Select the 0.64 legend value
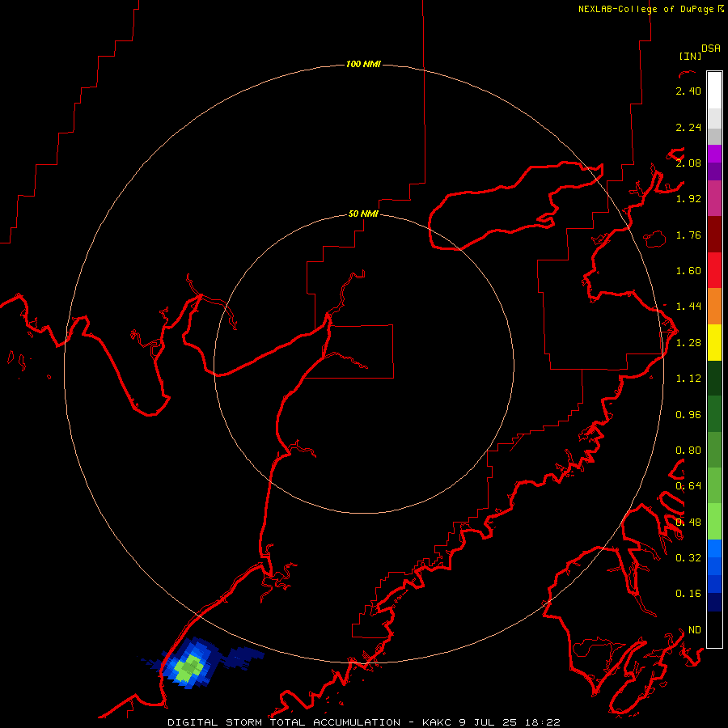 tap(688, 486)
